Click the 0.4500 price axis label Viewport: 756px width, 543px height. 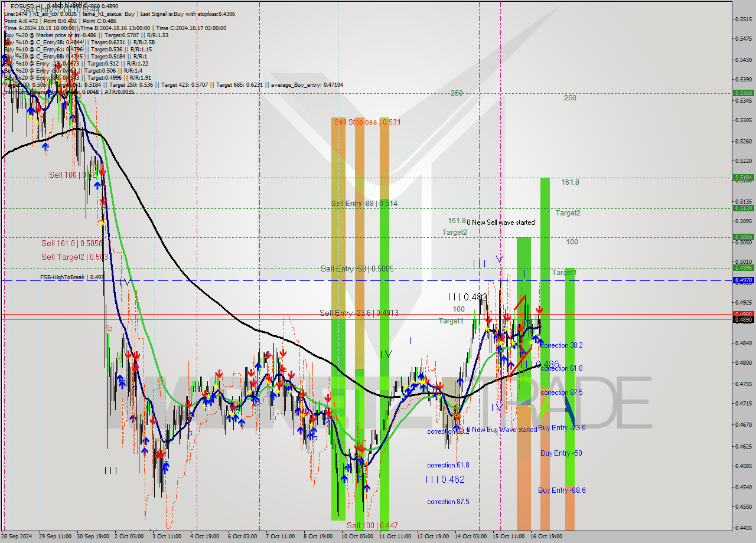pos(742,507)
